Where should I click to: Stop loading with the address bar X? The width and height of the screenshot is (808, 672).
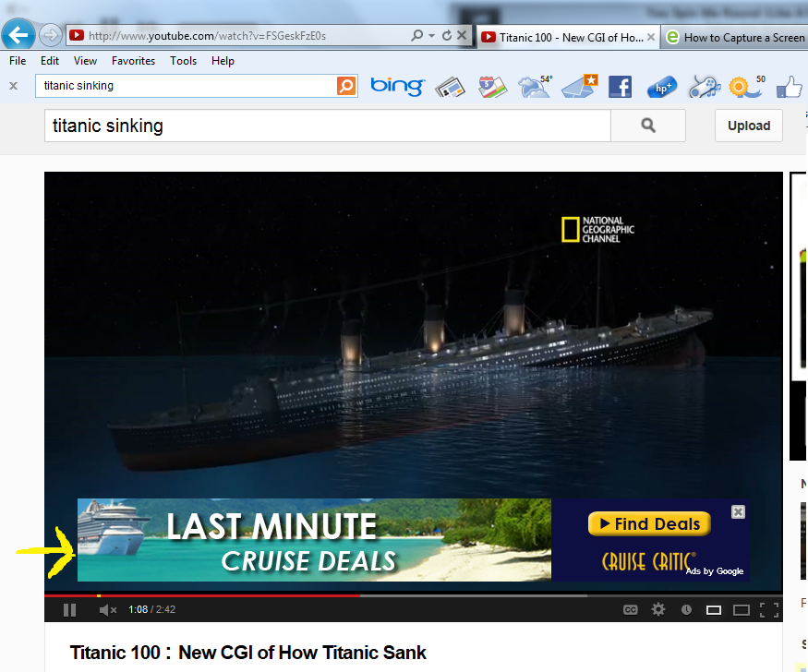462,35
